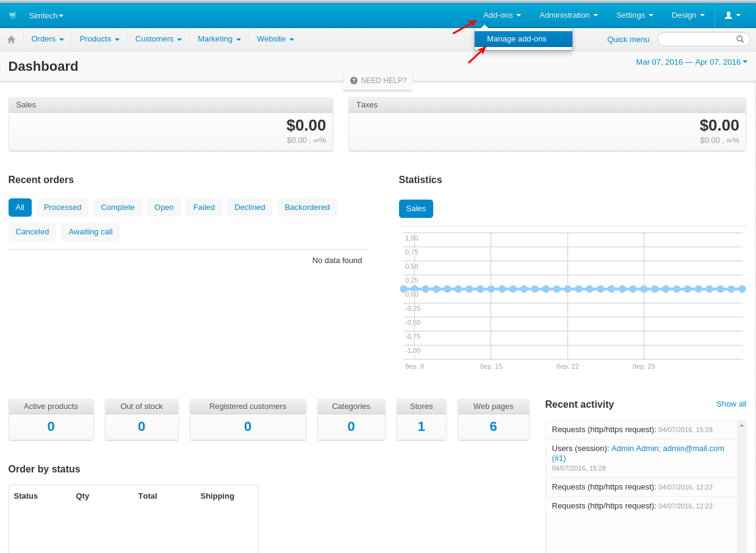
Task: Open Admin Admin user session link
Action: point(638,453)
